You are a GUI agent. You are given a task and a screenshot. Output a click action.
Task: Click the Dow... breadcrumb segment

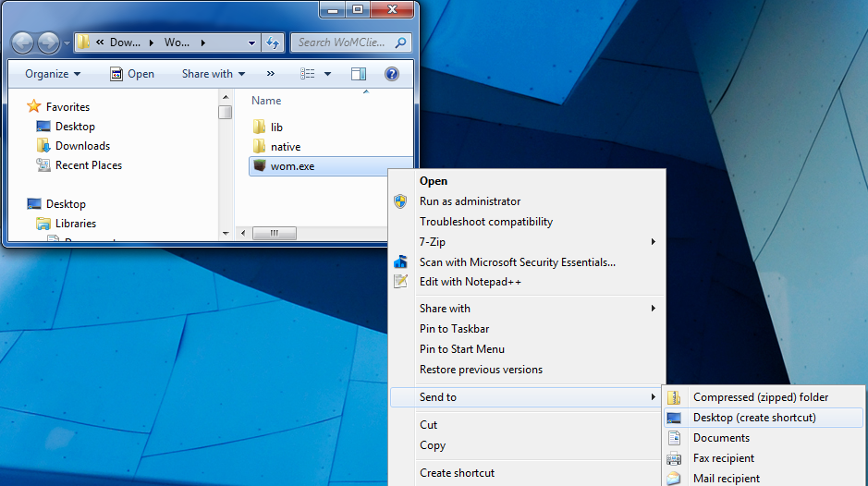125,43
